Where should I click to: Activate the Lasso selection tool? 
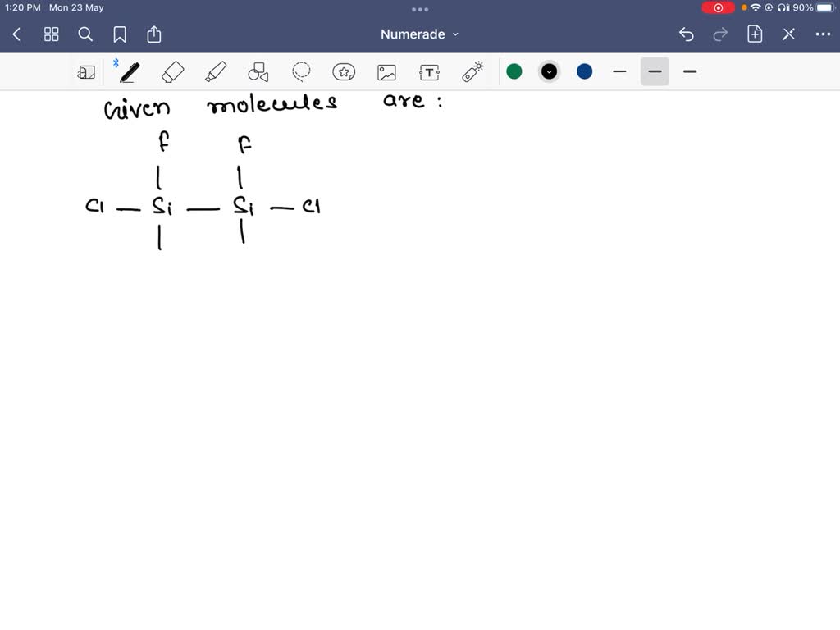pyautogui.click(x=301, y=71)
